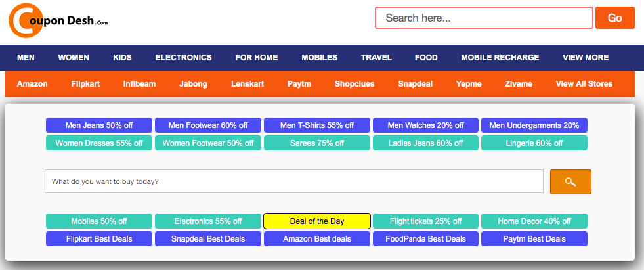This screenshot has width=644, height=270.
Task: Click the orange magnifying glass search button
Action: click(570, 182)
